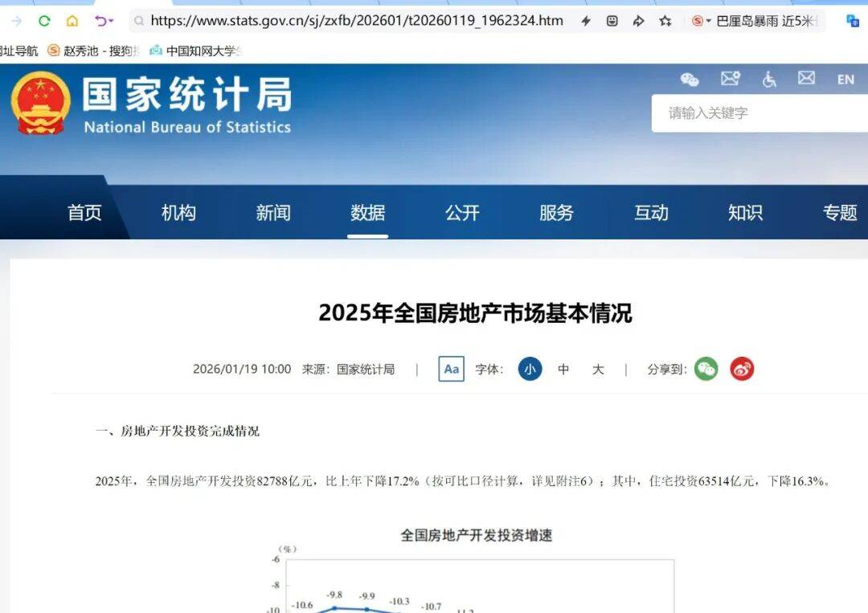Open the 网址导航 bookmark
This screenshot has height=613, width=868.
pyautogui.click(x=18, y=51)
